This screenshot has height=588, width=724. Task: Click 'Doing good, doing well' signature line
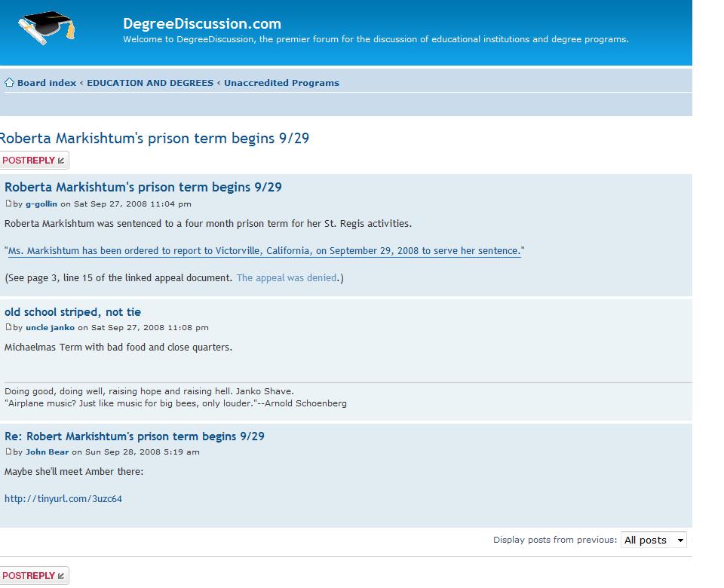[149, 391]
